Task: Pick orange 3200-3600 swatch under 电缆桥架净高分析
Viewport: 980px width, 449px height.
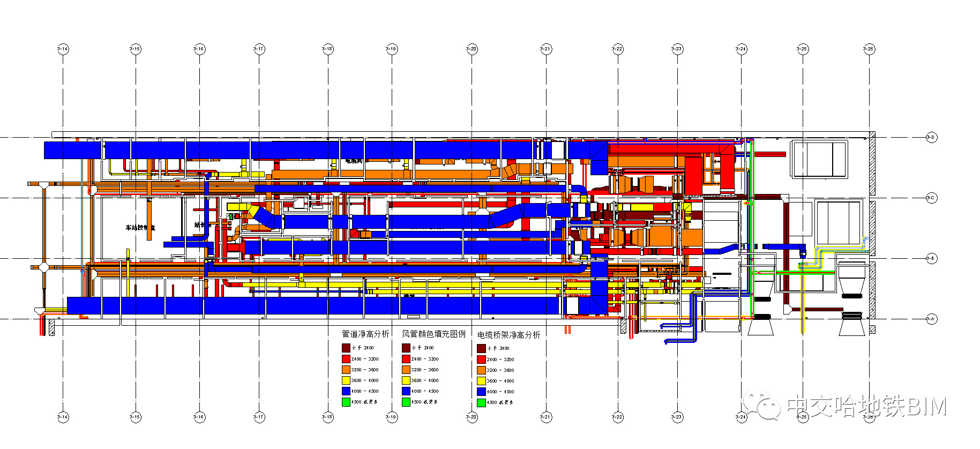Action: coord(482,370)
